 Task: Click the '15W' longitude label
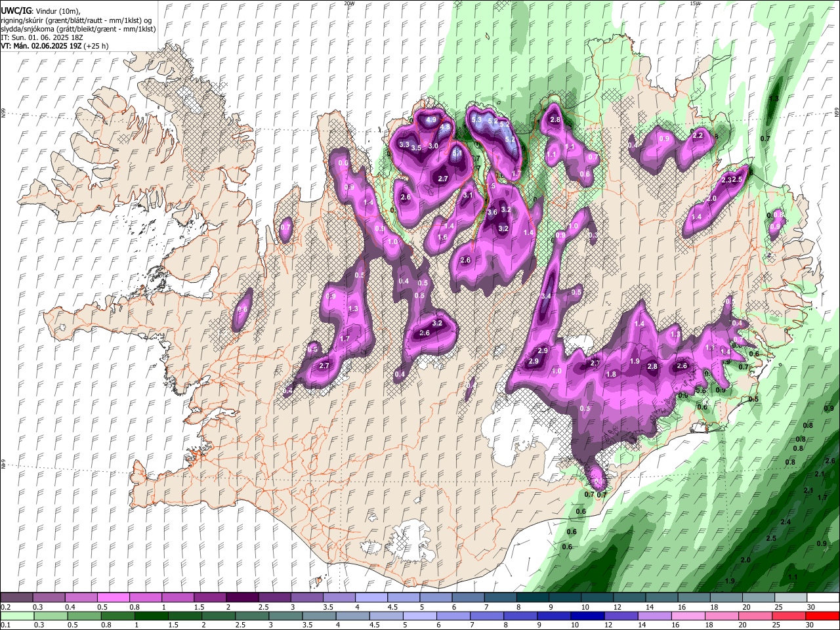point(696,3)
